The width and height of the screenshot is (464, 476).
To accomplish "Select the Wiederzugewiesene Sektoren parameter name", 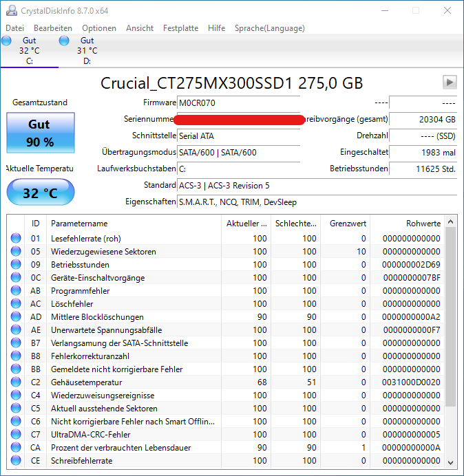I will (x=103, y=252).
